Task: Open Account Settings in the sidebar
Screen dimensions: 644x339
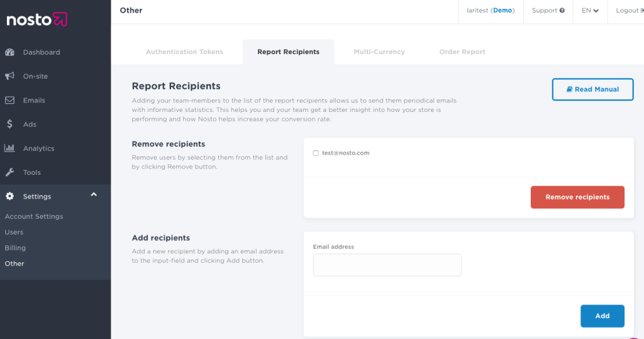Action: 34,216
